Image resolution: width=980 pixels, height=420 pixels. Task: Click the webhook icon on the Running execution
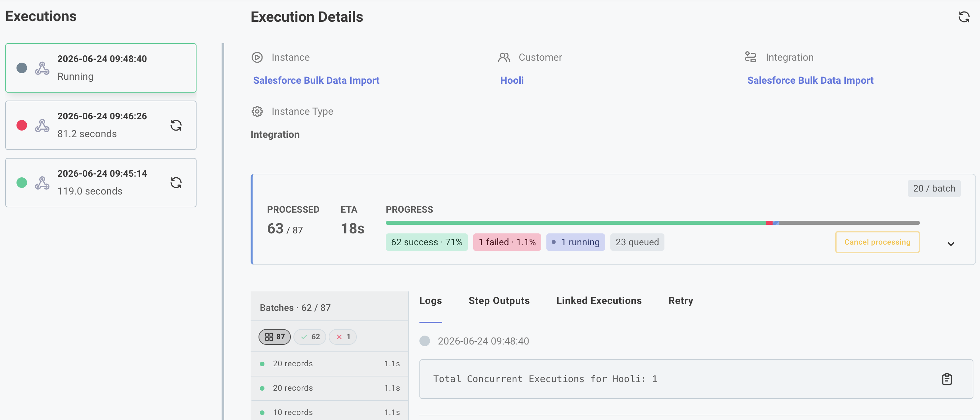(x=42, y=68)
